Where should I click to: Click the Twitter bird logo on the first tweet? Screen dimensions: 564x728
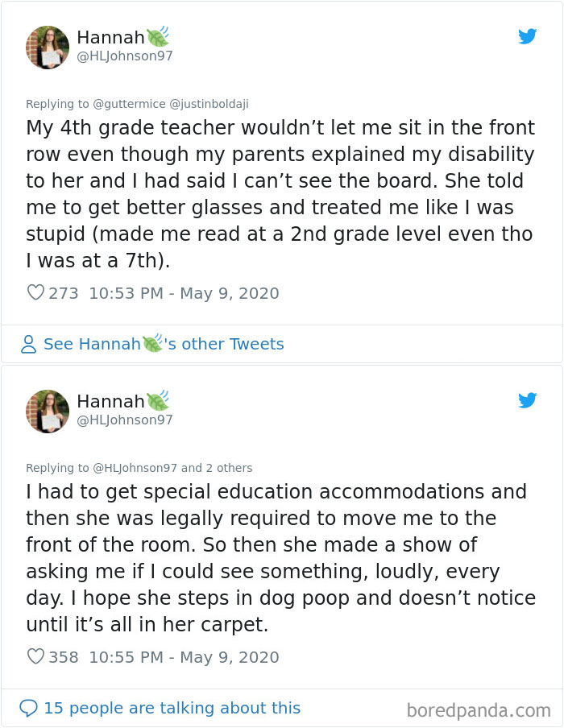(x=529, y=36)
